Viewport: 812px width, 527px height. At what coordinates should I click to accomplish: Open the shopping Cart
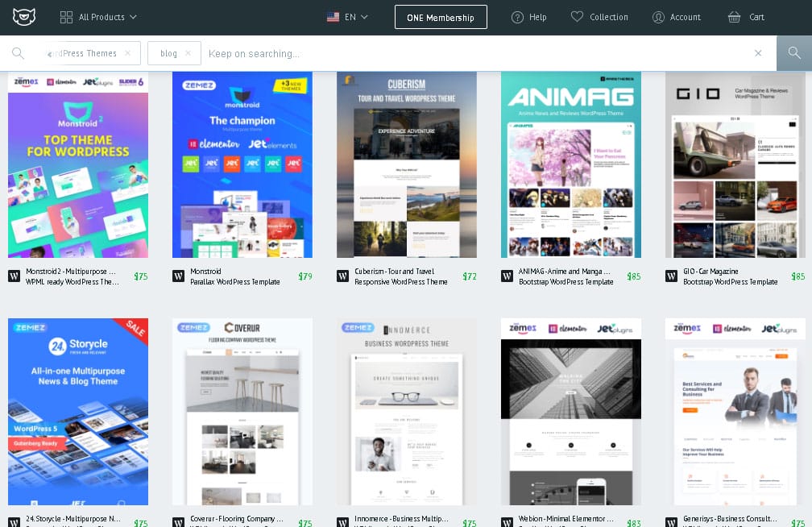(746, 17)
